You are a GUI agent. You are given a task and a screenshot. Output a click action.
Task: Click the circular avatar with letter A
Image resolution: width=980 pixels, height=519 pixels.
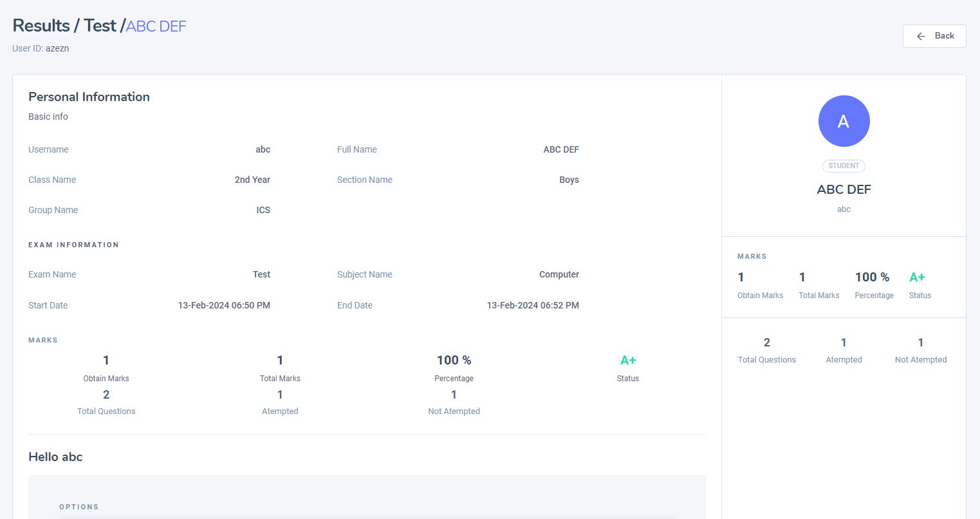pos(844,121)
